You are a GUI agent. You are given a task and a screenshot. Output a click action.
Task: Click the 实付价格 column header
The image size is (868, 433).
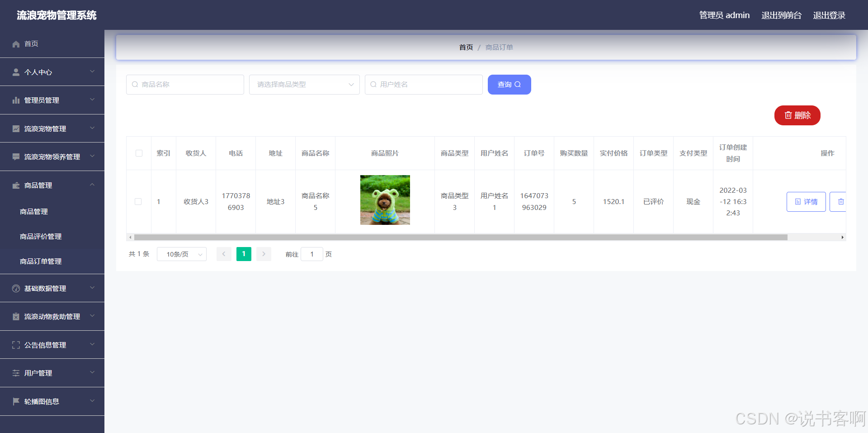(x=613, y=153)
